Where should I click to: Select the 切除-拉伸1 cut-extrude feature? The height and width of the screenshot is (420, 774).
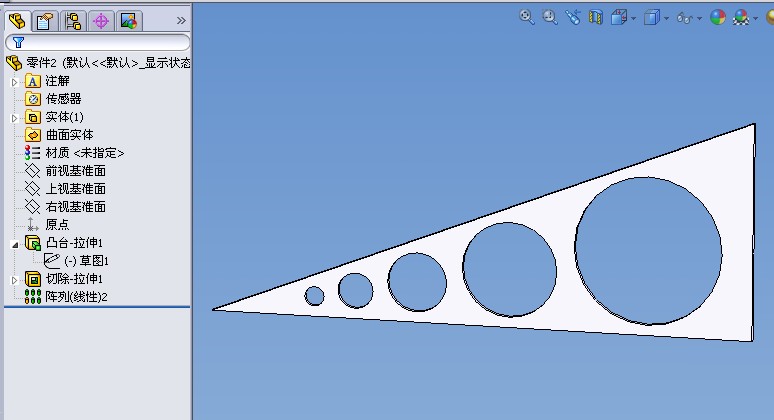tap(64, 279)
